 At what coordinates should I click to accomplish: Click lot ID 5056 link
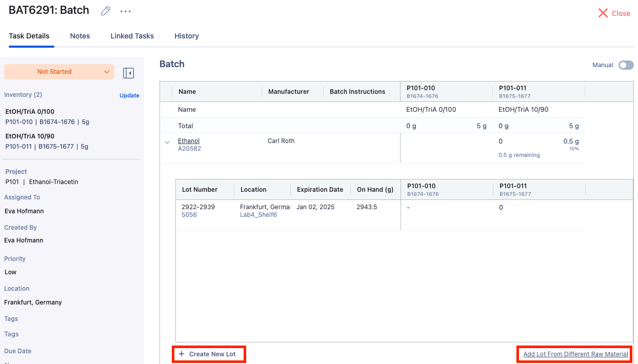coord(189,215)
